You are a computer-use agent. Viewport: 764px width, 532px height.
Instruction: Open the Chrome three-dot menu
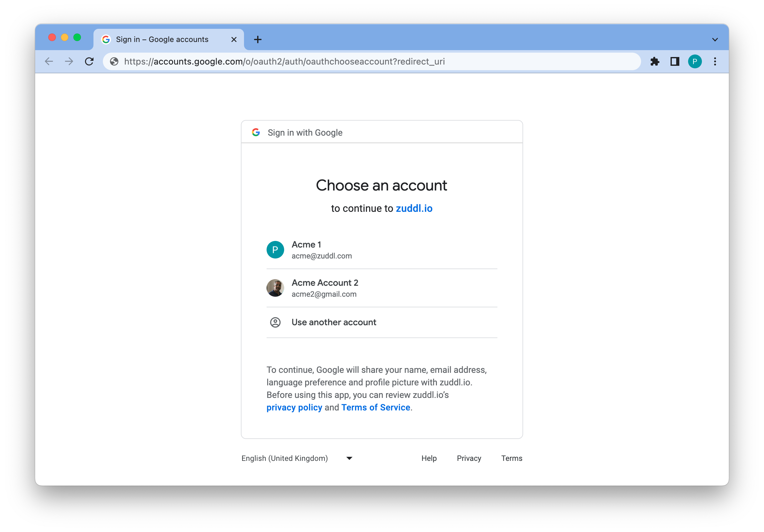point(715,61)
